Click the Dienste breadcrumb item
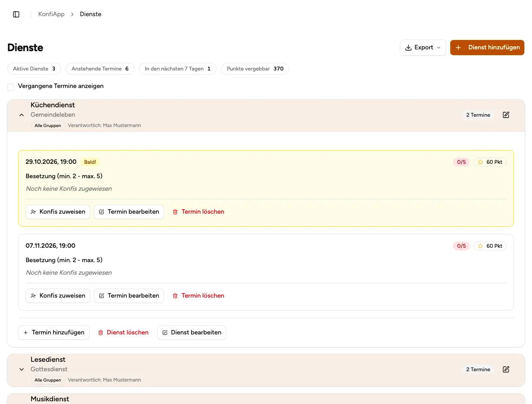Image resolution: width=532 pixels, height=404 pixels. click(x=91, y=14)
